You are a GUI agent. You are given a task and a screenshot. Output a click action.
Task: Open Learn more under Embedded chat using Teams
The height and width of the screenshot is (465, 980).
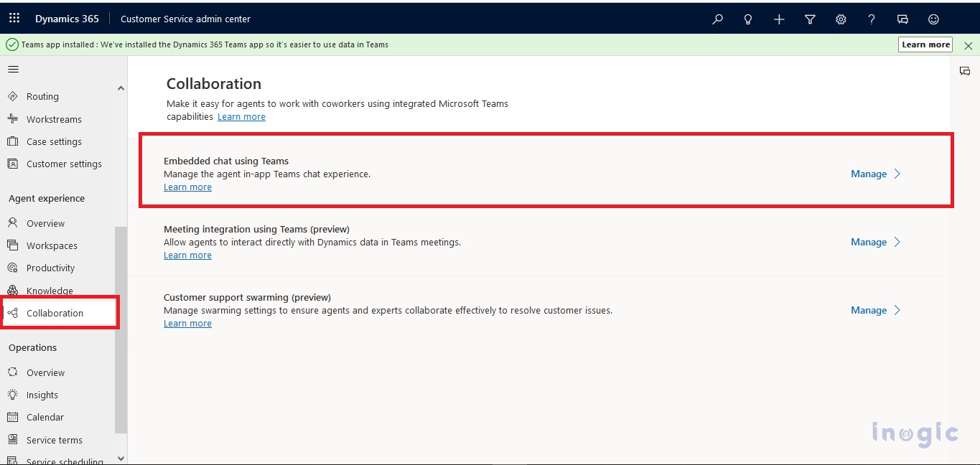(x=187, y=187)
